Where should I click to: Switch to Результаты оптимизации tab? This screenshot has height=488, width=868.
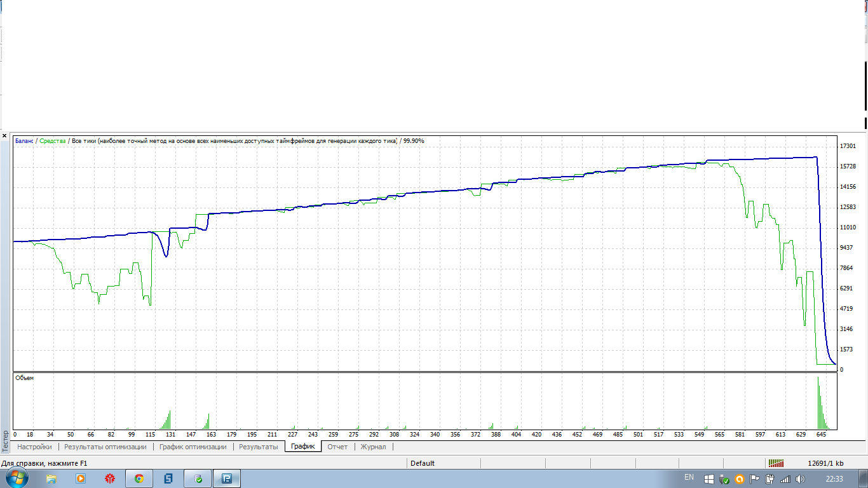(x=105, y=447)
